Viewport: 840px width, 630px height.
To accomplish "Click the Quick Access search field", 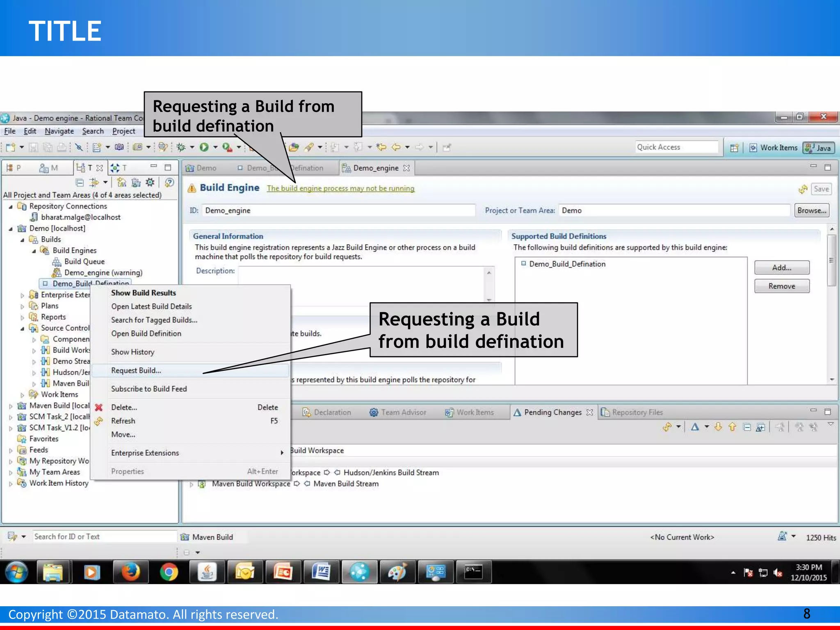I will point(676,147).
